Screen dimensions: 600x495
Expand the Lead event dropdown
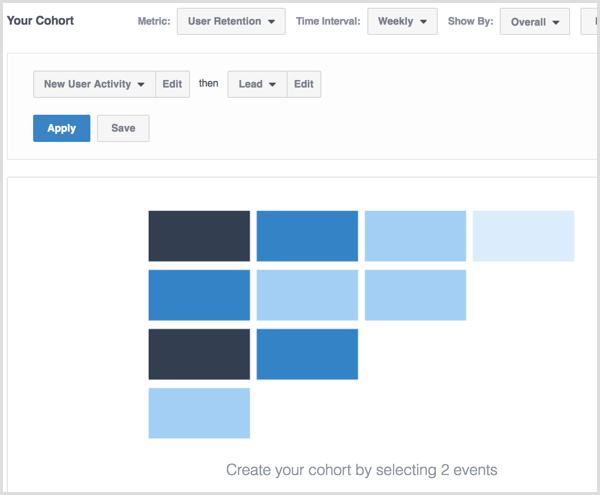pyautogui.click(x=257, y=85)
